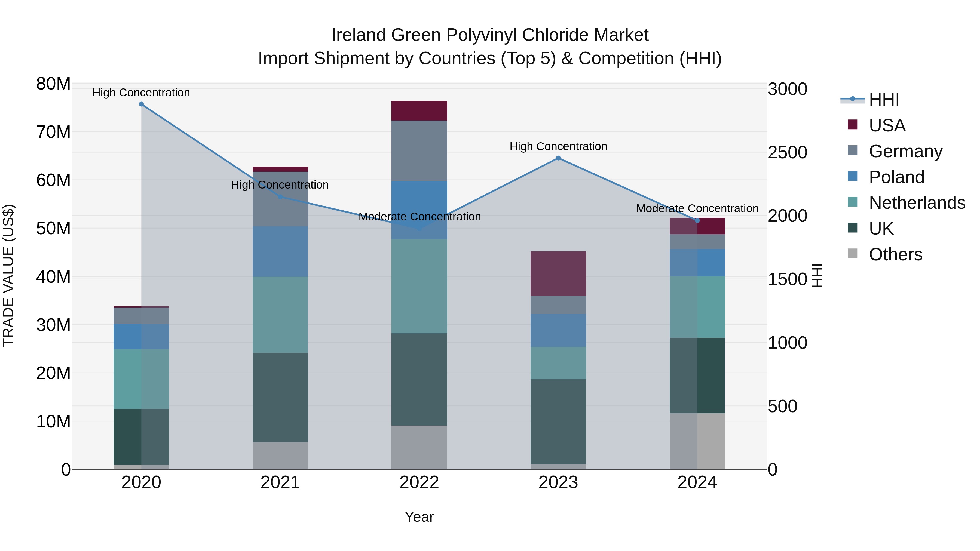The width and height of the screenshot is (980, 551).
Task: Toggle the Poland legend entry
Action: coord(886,177)
